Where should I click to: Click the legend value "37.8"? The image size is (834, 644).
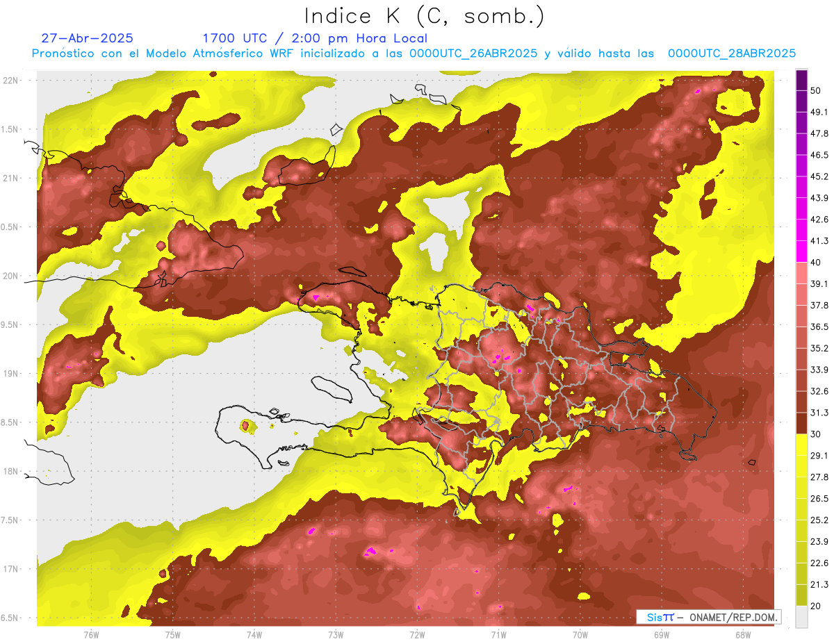(x=819, y=305)
